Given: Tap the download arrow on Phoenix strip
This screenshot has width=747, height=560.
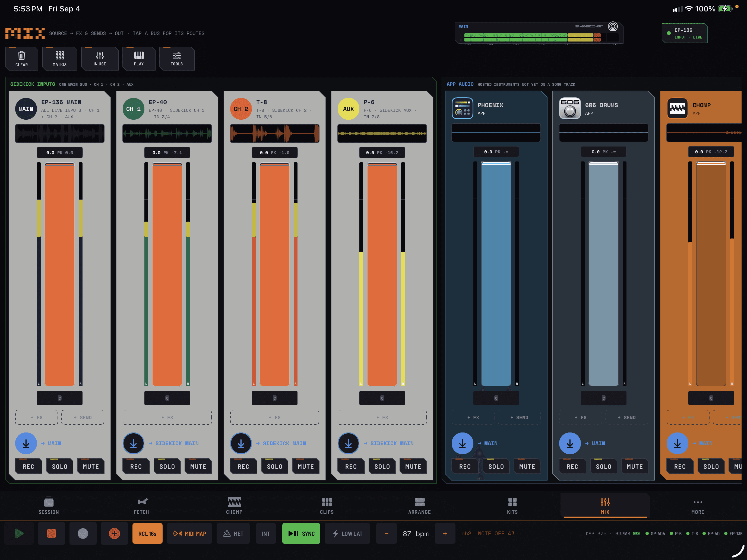Looking at the screenshot, I should click(462, 443).
